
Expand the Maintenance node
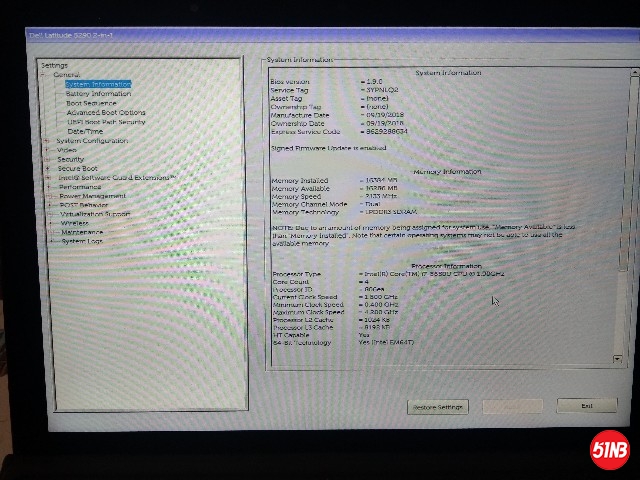(x=51, y=232)
